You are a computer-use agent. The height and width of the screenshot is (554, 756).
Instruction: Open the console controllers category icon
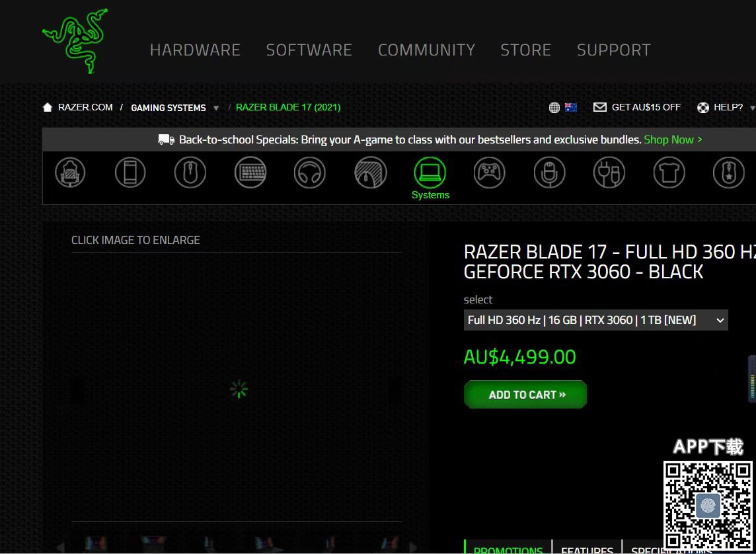(x=490, y=173)
